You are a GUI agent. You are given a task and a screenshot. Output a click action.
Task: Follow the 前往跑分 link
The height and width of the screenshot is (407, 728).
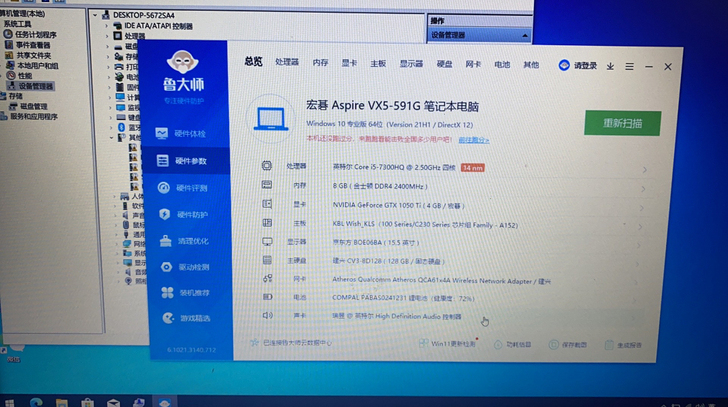click(x=474, y=140)
